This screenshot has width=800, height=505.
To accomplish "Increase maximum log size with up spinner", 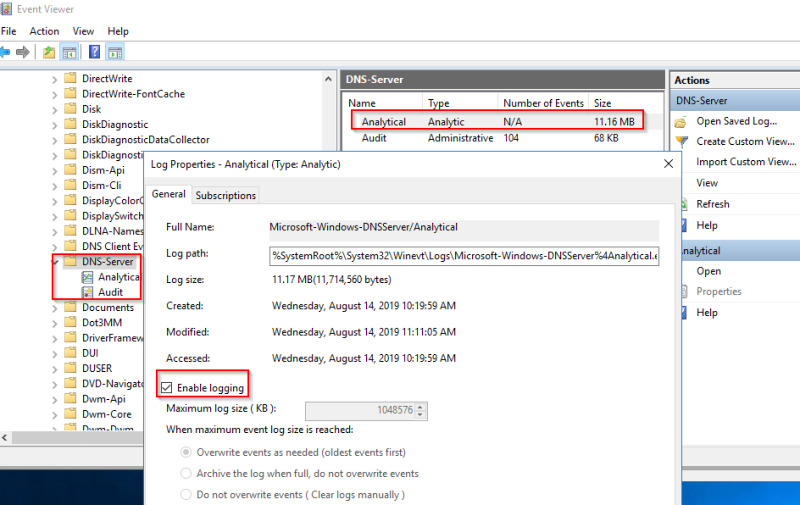I will pos(420,407).
